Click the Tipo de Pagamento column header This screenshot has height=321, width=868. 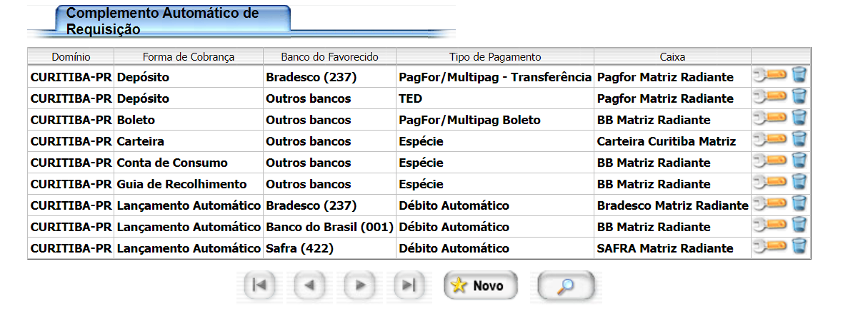tap(495, 57)
